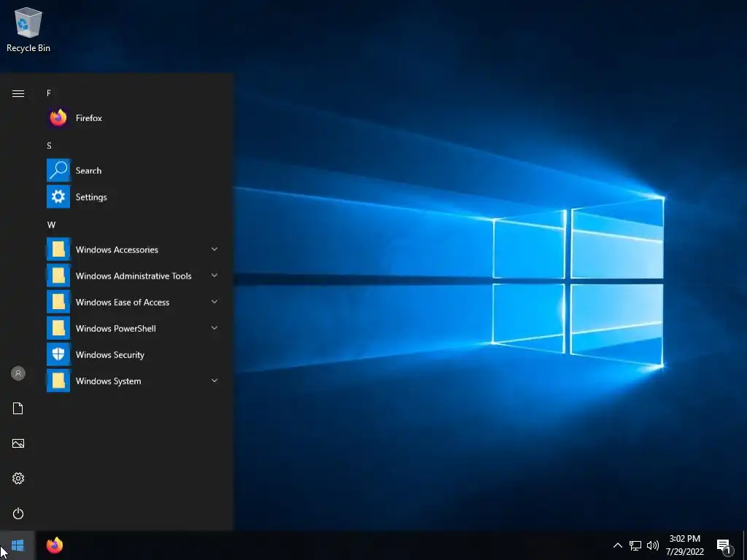Launch Firefox from the Start menu list
Image resolution: width=747 pixels, height=560 pixels.
tap(133, 117)
